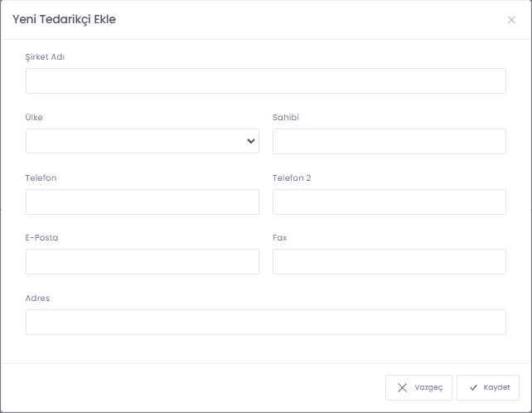Select the Adres text field
This screenshot has width=532, height=413.
[x=266, y=322]
